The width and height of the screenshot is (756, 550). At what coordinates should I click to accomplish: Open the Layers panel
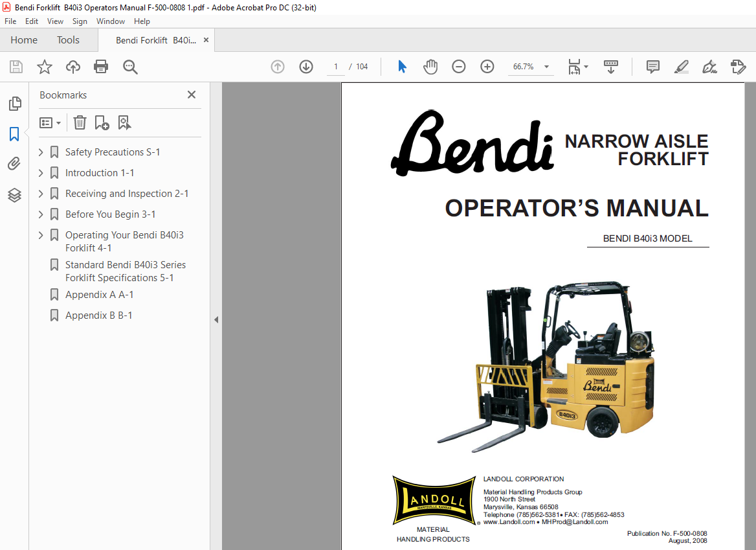pos(14,195)
